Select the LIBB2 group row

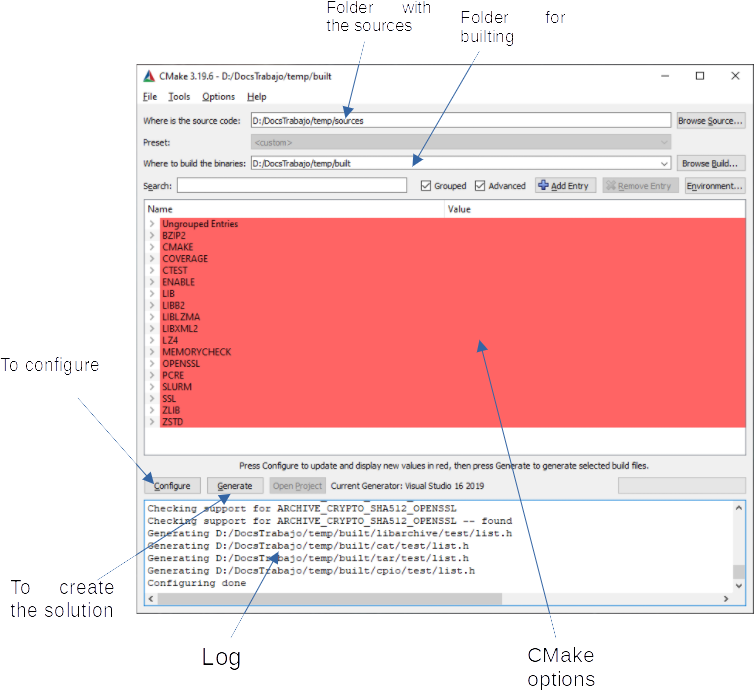click(452, 305)
